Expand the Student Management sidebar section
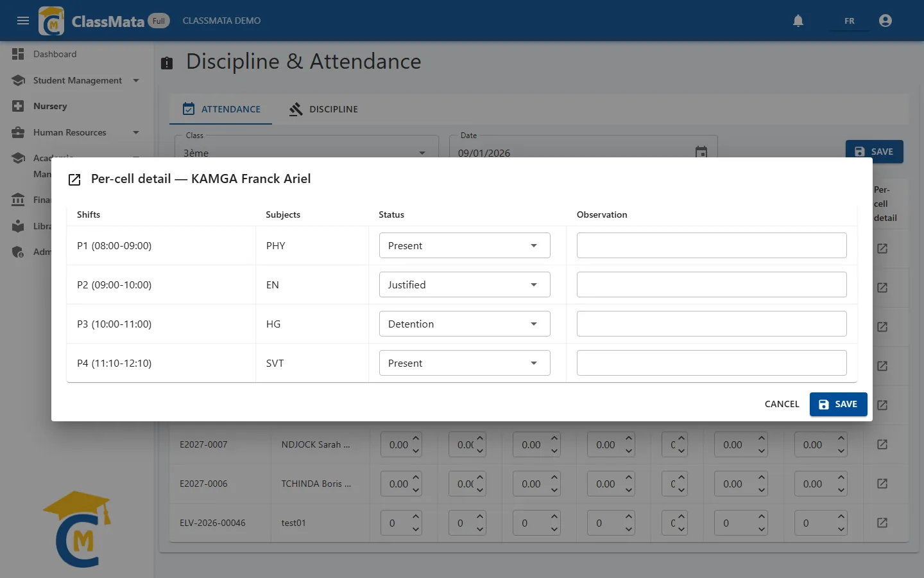 click(136, 80)
